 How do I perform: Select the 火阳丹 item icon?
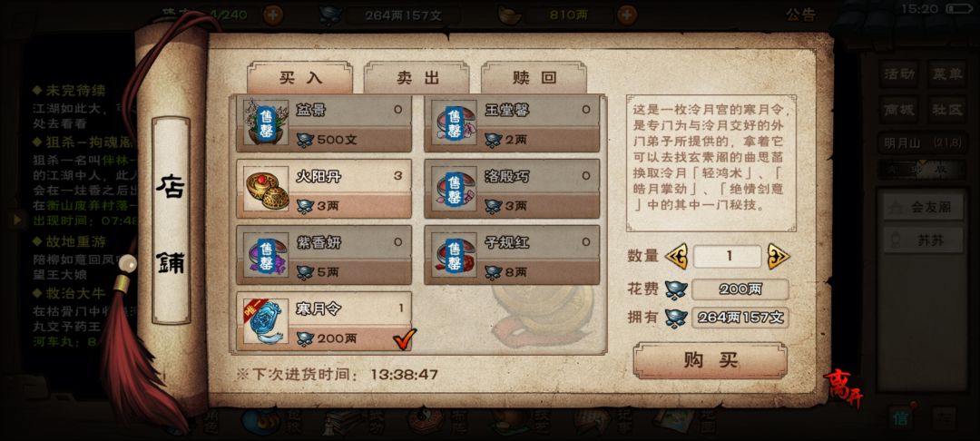[266, 189]
